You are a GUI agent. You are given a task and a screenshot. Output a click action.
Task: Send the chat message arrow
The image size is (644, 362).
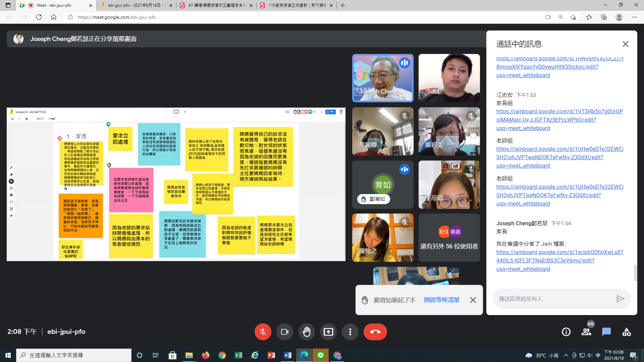point(620,299)
